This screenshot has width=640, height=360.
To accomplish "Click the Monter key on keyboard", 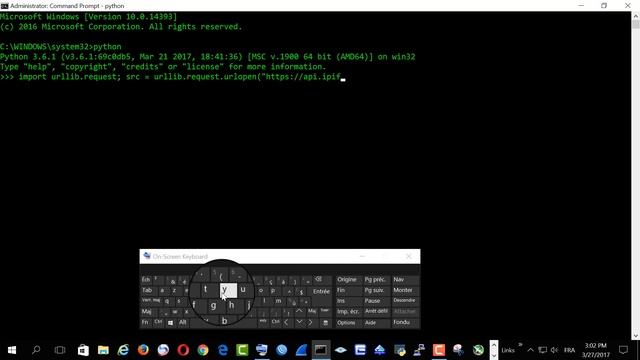I will (x=405, y=290).
